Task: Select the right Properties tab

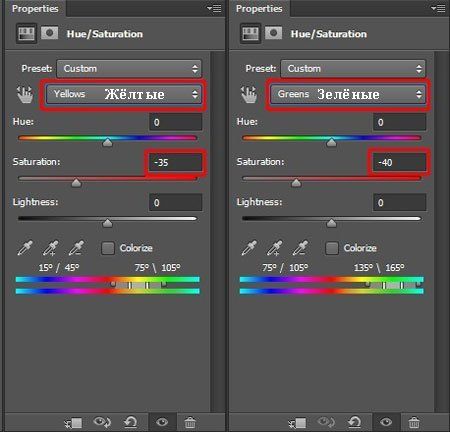Action: [259, 8]
